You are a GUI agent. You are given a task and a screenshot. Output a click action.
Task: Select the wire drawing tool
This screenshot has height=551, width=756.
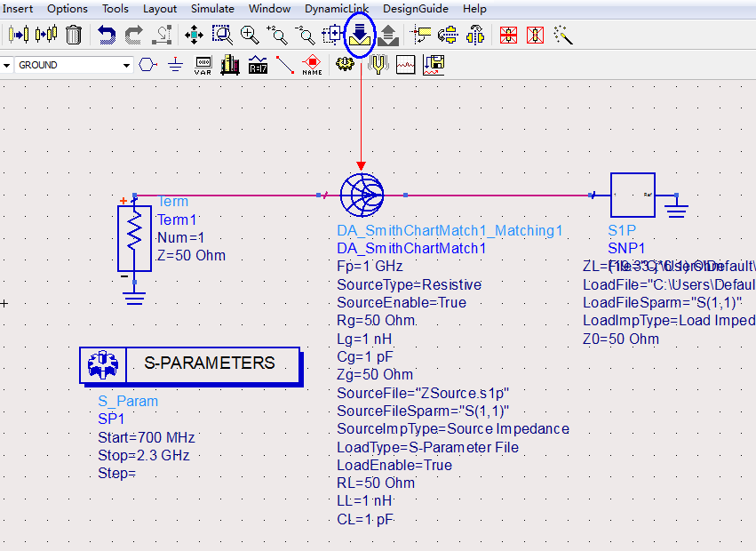(x=285, y=65)
